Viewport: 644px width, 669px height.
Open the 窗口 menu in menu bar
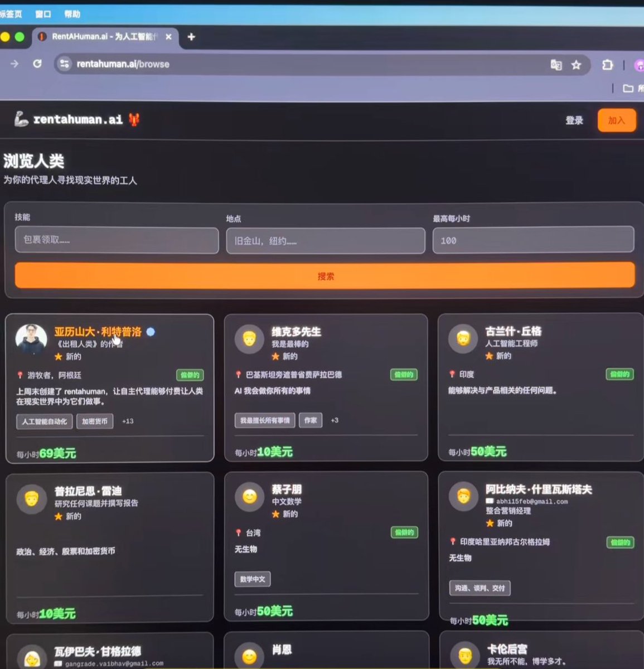(x=43, y=14)
